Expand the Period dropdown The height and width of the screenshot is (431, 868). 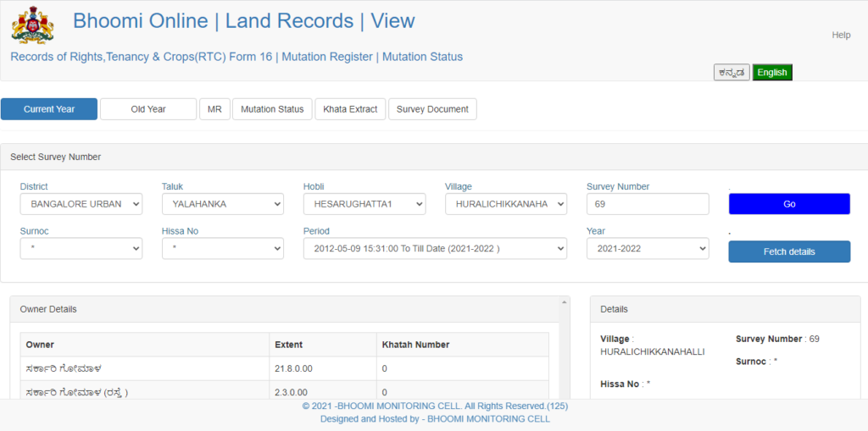pos(435,249)
